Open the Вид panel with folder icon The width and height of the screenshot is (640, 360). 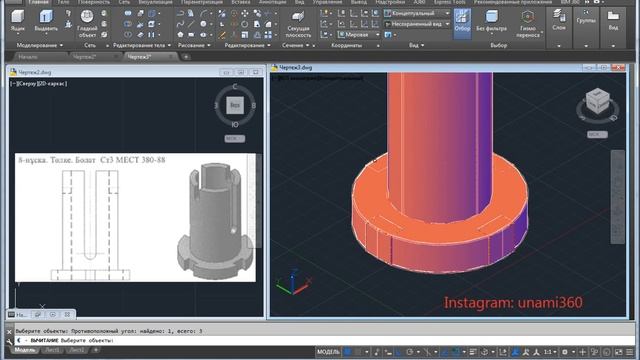[x=613, y=20]
